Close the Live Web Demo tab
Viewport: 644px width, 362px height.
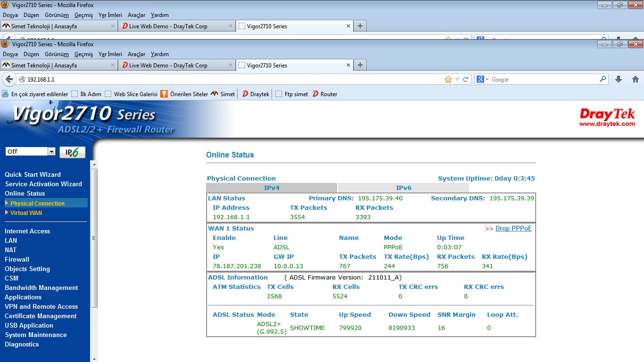[x=231, y=65]
